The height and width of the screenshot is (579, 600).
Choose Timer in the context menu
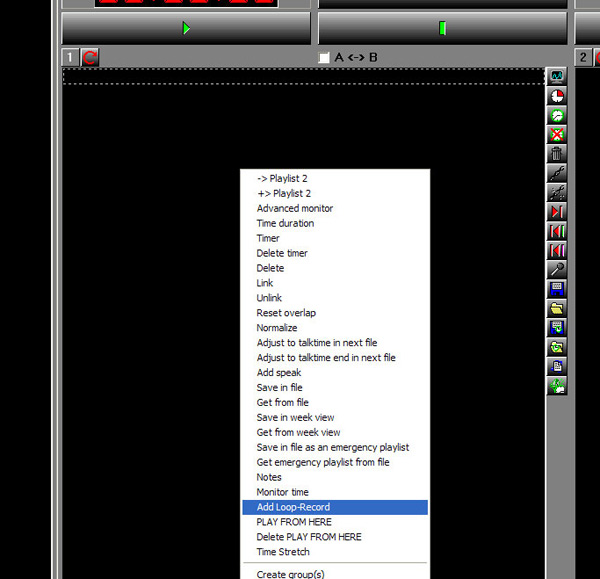tap(335, 238)
